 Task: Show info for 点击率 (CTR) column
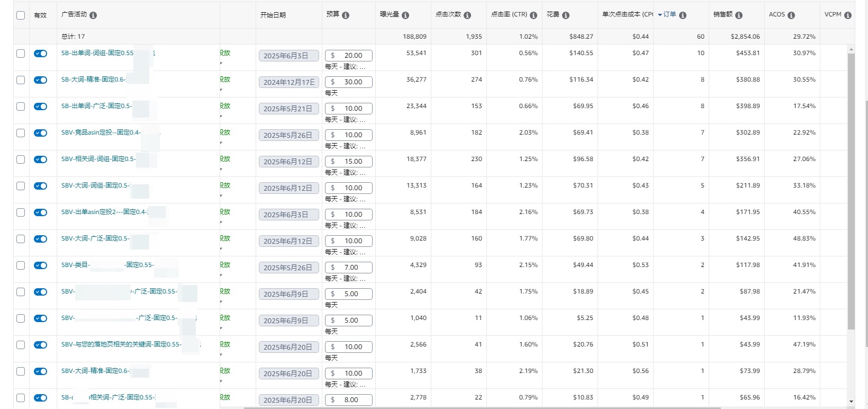pos(534,15)
